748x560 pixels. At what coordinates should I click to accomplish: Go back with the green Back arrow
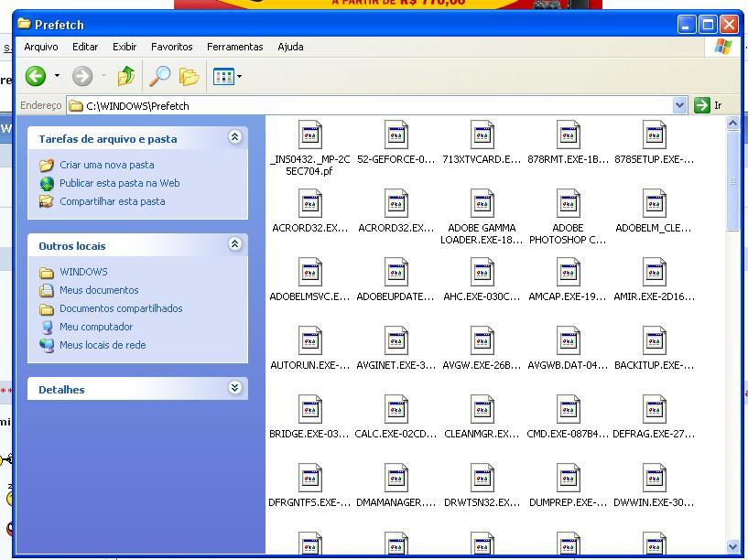coord(36,76)
